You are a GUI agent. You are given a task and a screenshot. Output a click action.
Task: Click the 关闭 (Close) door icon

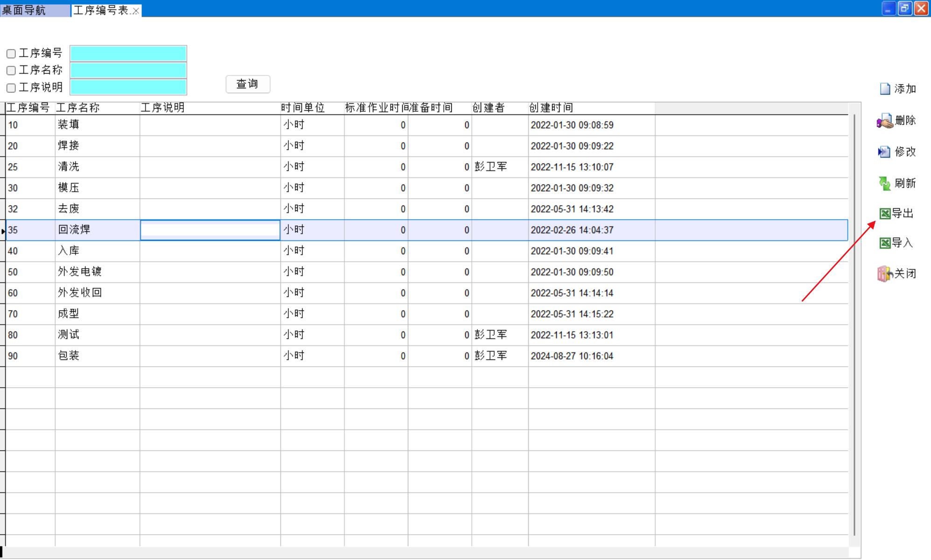point(884,274)
